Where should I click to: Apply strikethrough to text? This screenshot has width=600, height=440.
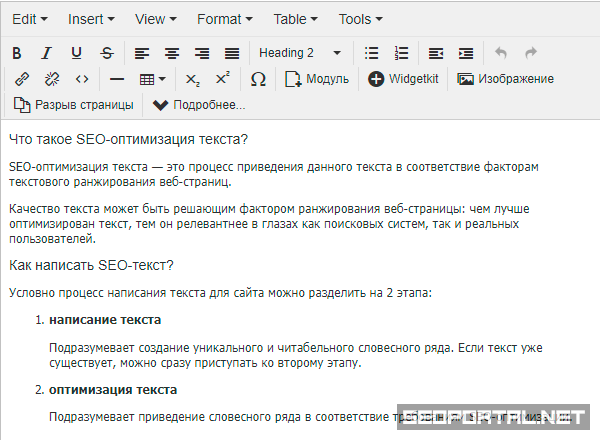pos(106,53)
